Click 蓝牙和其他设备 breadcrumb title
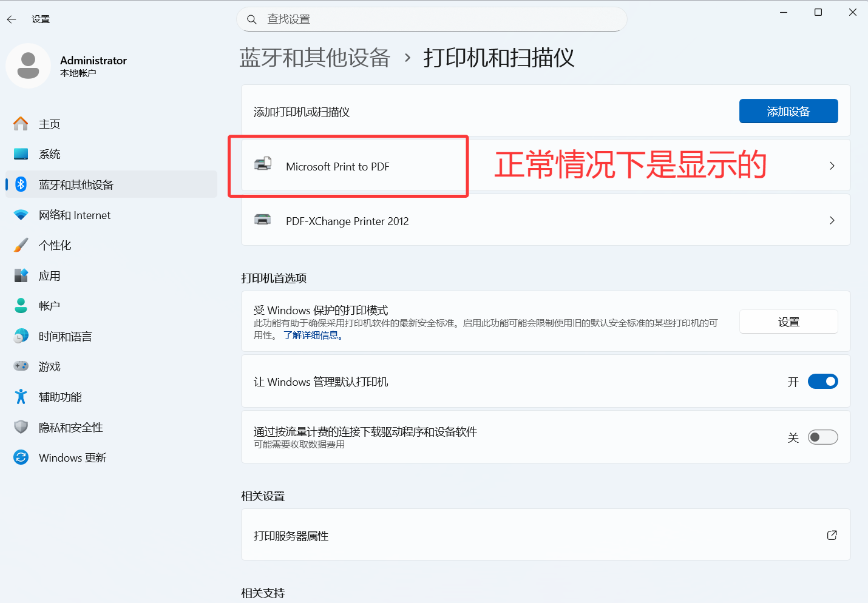 point(315,58)
